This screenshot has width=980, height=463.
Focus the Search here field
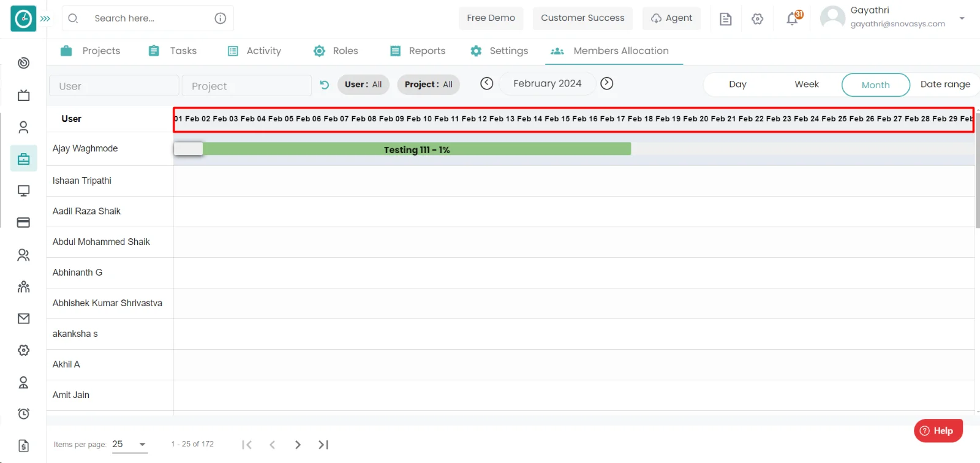point(147,18)
